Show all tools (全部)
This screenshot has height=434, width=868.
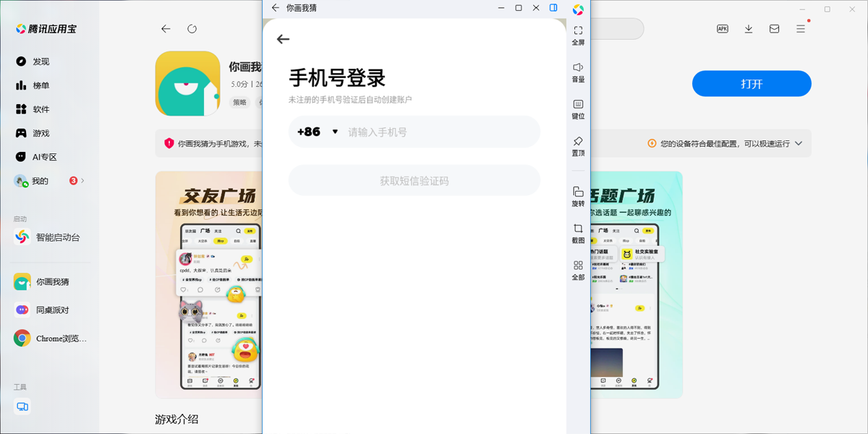point(578,270)
